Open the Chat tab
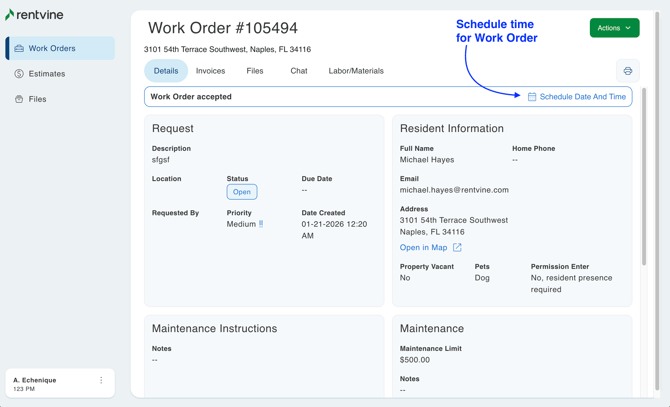 pos(298,71)
